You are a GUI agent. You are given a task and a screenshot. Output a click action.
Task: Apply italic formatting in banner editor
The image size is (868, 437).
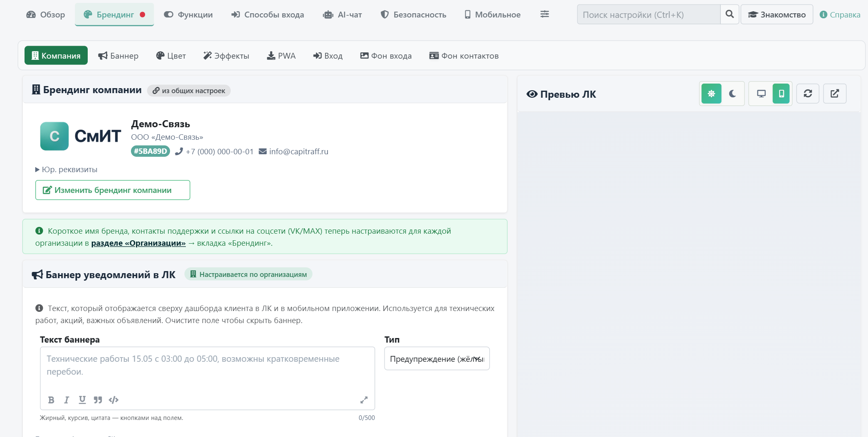tap(67, 400)
